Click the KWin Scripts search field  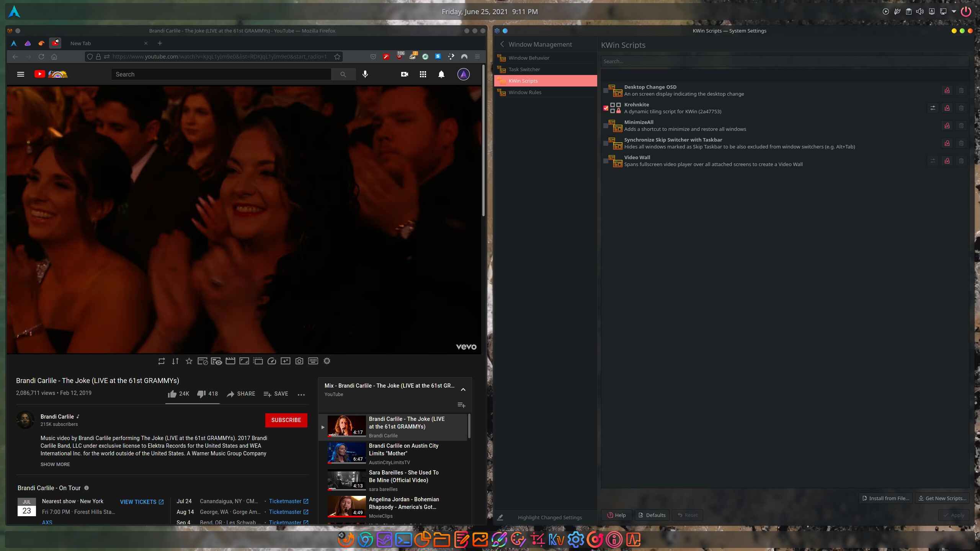tap(785, 61)
